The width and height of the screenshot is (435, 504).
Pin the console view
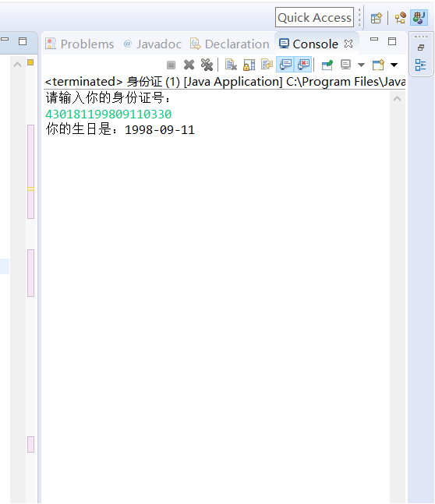pyautogui.click(x=327, y=65)
